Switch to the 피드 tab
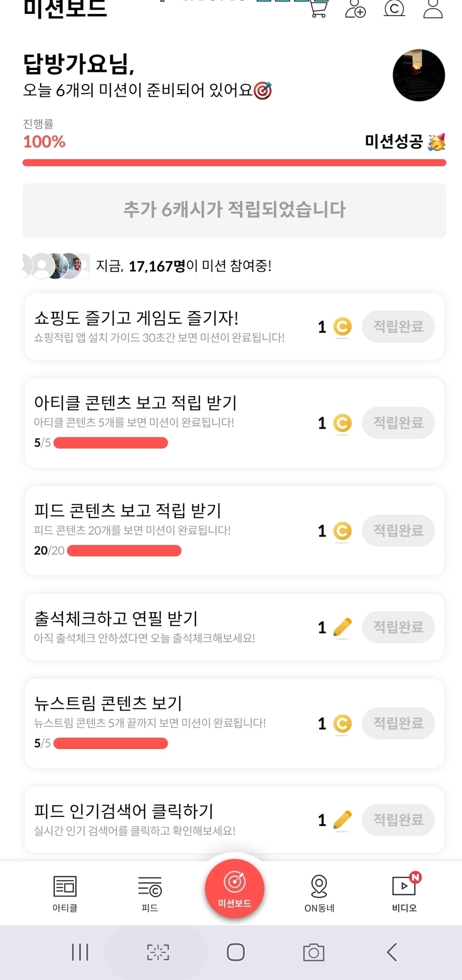Screen dimensions: 462x980 point(150,893)
